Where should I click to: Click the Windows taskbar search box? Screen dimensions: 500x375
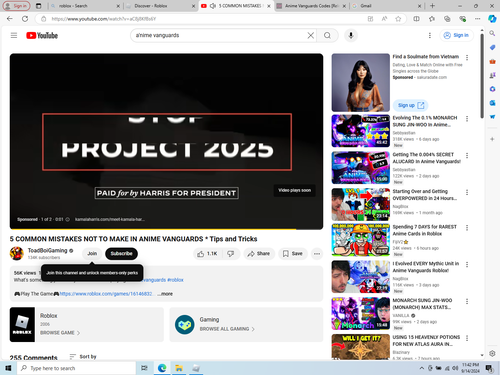[76, 368]
